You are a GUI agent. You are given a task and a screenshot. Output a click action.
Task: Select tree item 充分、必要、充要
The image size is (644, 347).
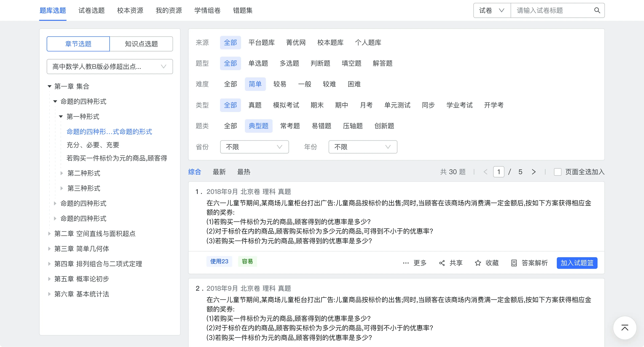pyautogui.click(x=93, y=145)
